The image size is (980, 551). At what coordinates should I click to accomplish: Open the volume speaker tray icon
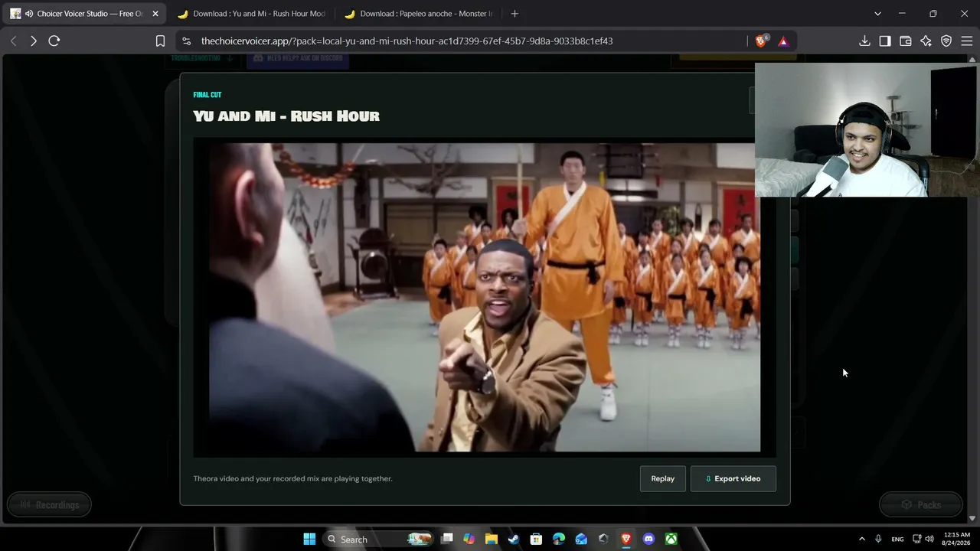[929, 540]
